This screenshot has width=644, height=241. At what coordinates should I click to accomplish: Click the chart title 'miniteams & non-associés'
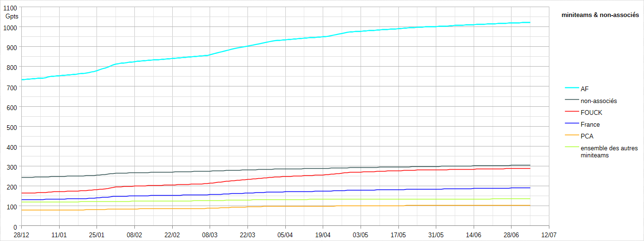(600, 15)
